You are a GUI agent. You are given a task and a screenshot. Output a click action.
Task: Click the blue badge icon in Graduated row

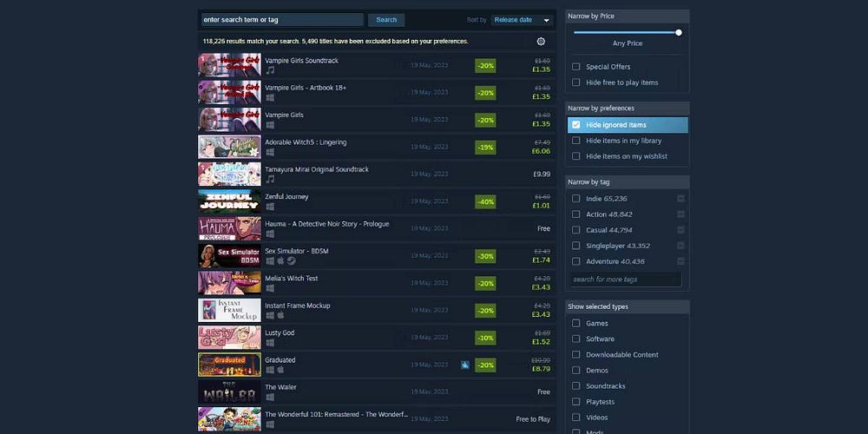point(465,365)
